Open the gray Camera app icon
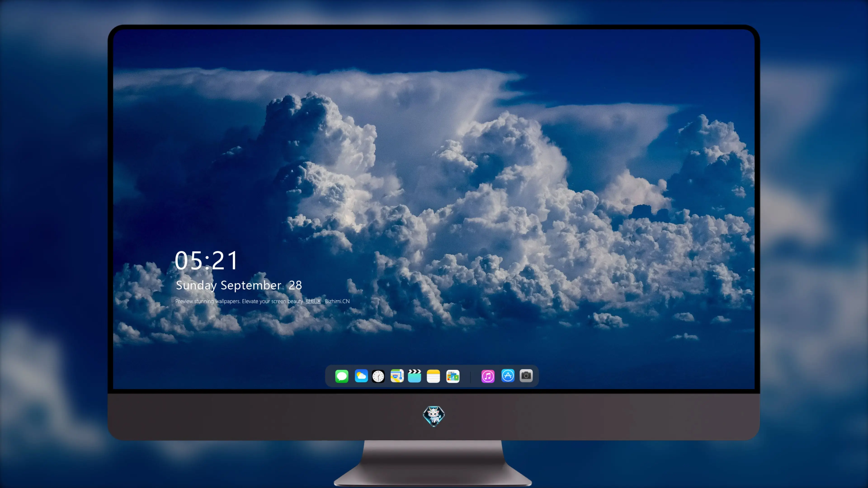The height and width of the screenshot is (488, 868). pyautogui.click(x=526, y=375)
